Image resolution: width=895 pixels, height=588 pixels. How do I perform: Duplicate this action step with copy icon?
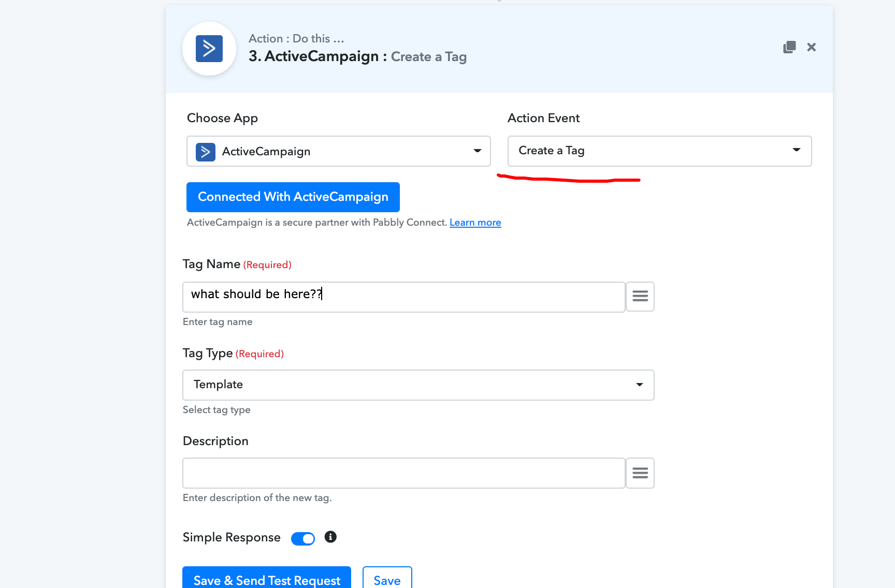coord(789,47)
